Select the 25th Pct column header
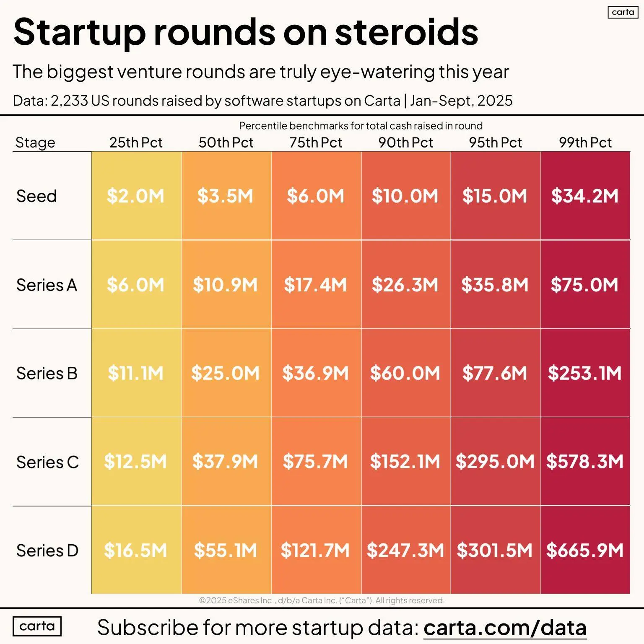644x644 pixels. click(x=136, y=143)
